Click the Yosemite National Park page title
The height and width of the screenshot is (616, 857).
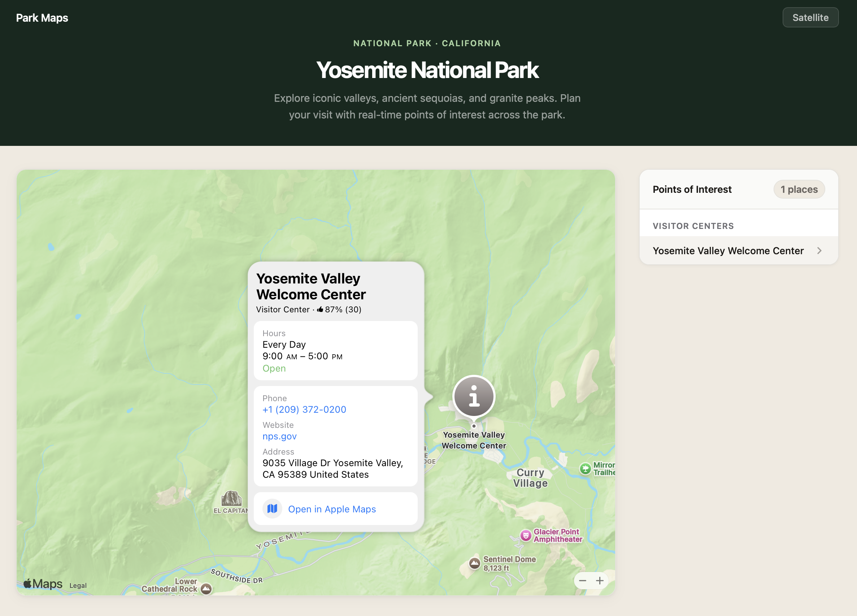[427, 70]
